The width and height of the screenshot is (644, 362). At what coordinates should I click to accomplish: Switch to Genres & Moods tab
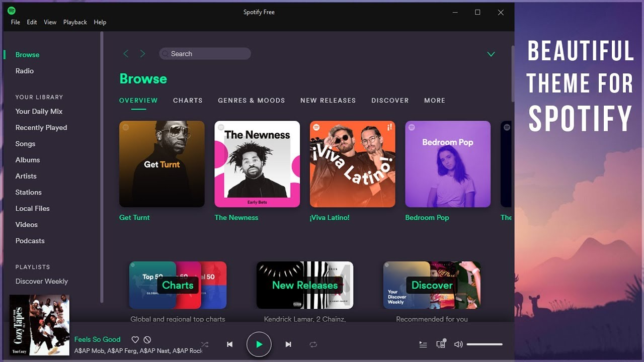[252, 101]
